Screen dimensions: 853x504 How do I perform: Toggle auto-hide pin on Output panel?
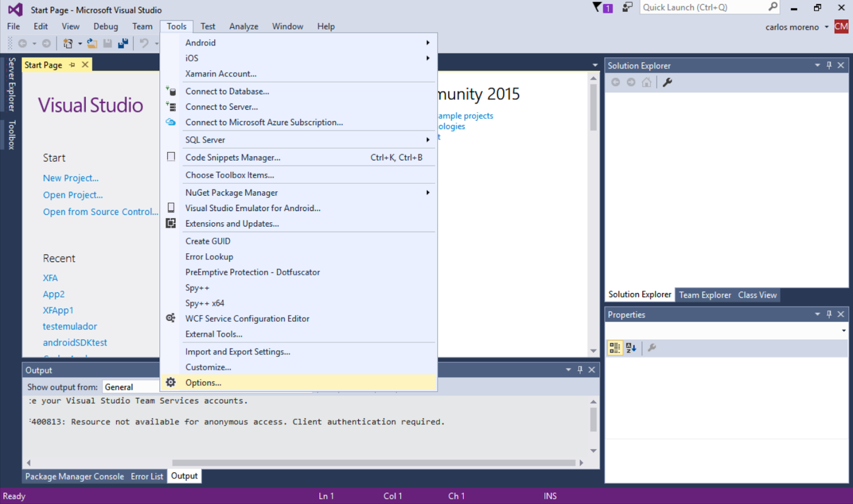(x=580, y=370)
